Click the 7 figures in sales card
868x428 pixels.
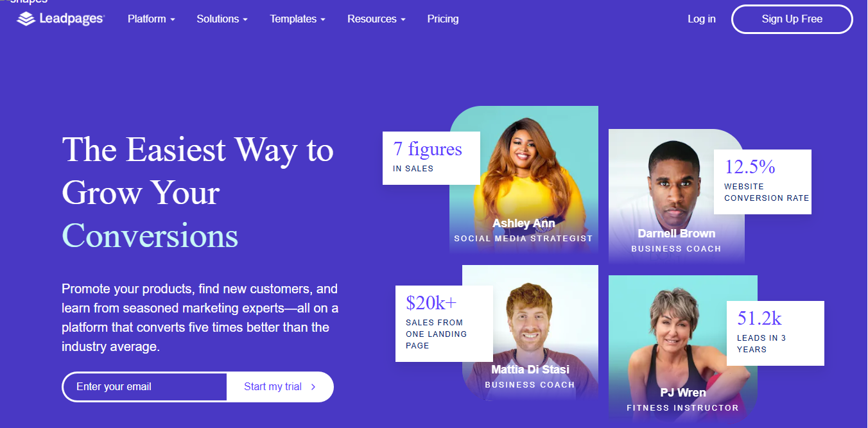[431, 158]
